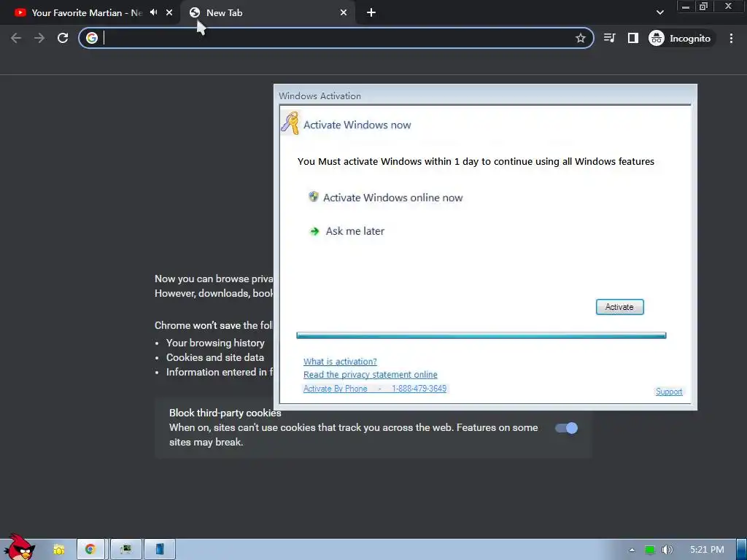Click the Google icon in the address bar

(92, 38)
